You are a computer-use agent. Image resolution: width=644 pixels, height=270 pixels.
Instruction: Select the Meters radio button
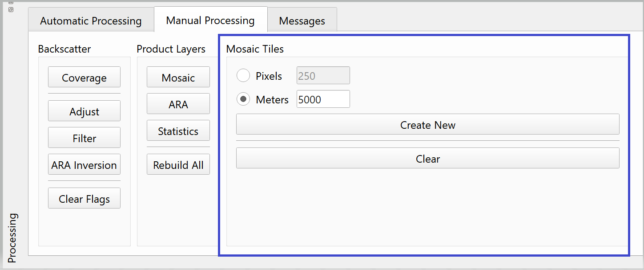243,99
